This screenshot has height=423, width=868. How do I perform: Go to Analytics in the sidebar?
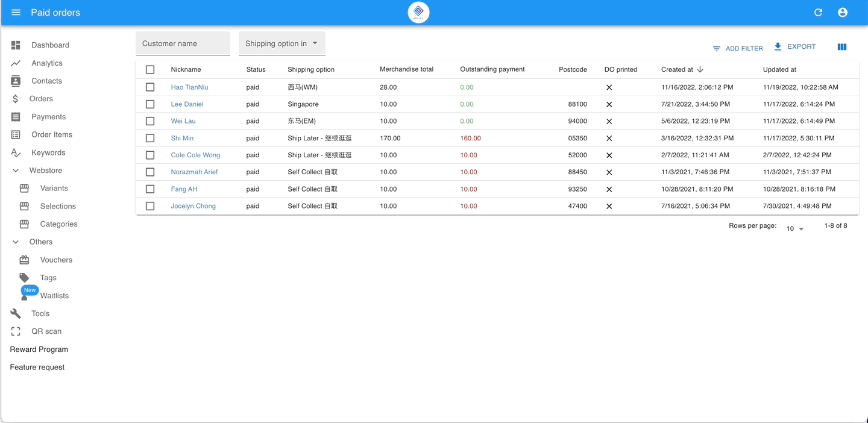[x=46, y=63]
